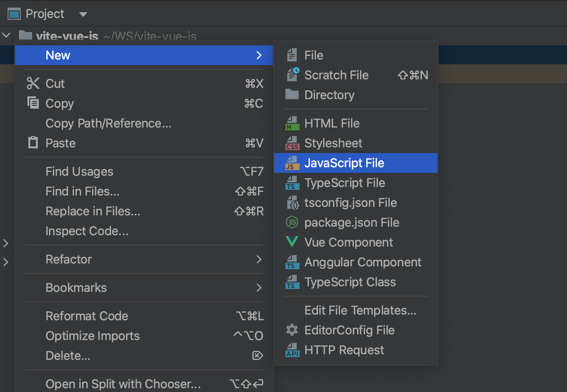Select the JavaScript File icon
Image resolution: width=567 pixels, height=392 pixels.
pyautogui.click(x=292, y=163)
